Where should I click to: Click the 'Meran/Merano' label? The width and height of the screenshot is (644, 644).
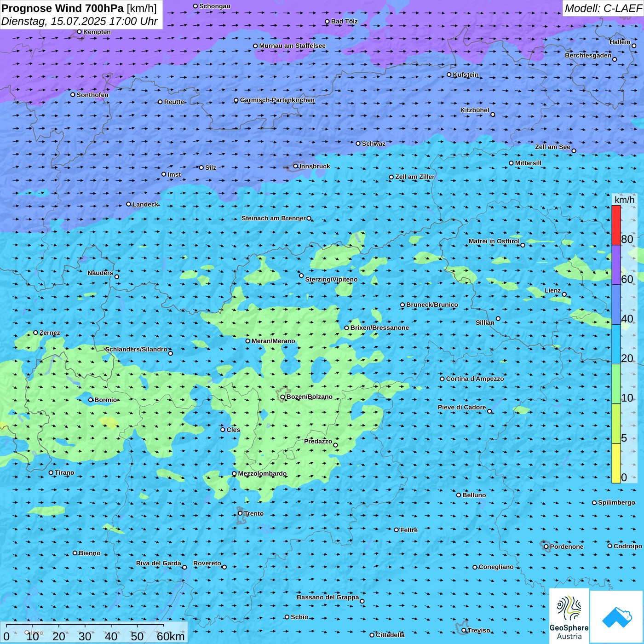click(273, 341)
